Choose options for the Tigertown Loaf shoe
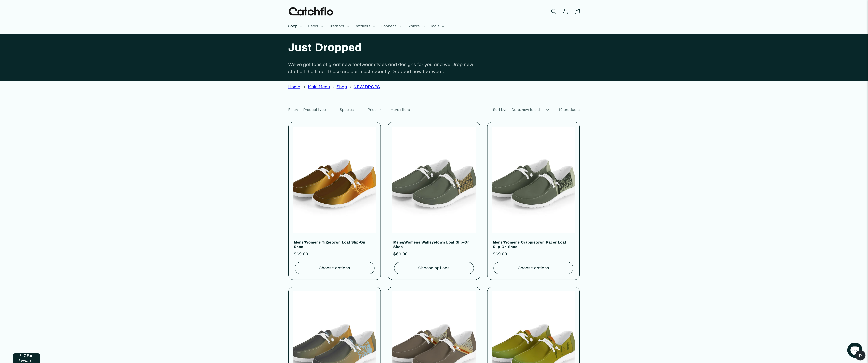 click(x=334, y=268)
